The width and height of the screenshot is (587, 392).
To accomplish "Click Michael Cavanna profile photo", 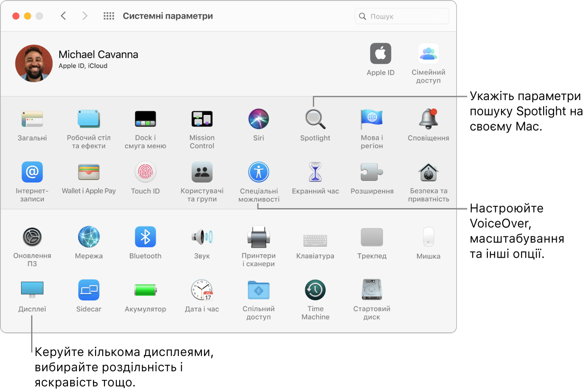I will pyautogui.click(x=34, y=63).
